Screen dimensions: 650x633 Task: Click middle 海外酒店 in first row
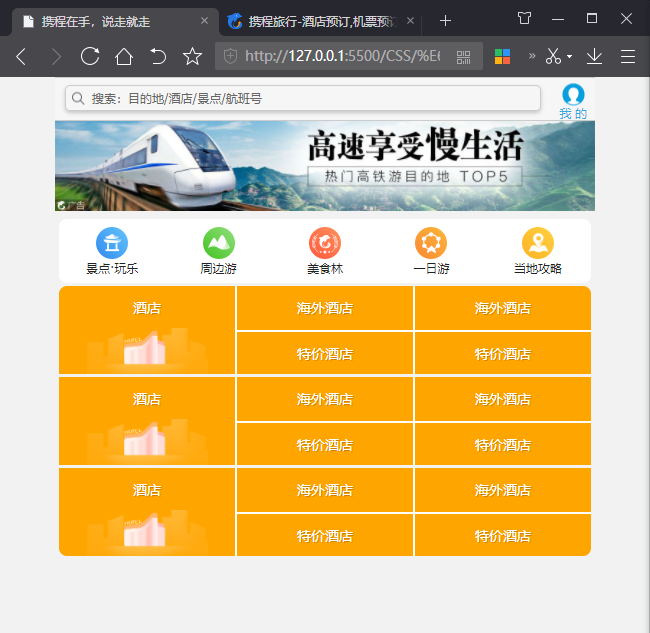[325, 308]
